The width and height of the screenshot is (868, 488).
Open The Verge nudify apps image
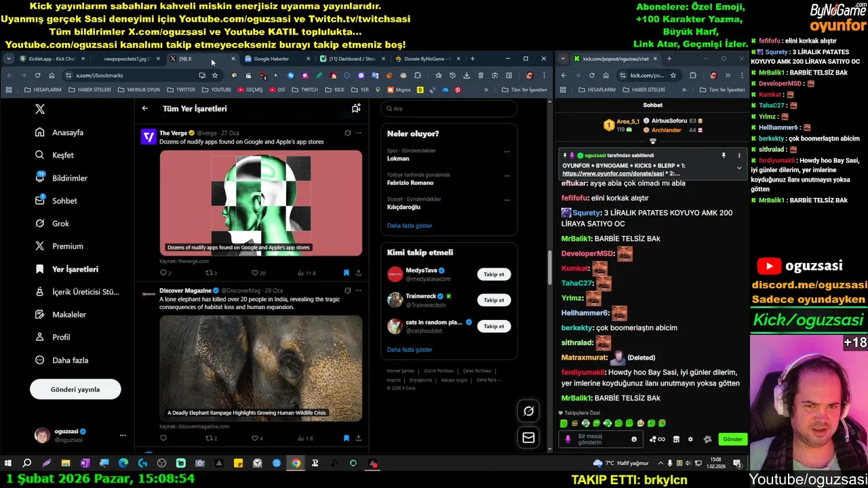tap(261, 203)
